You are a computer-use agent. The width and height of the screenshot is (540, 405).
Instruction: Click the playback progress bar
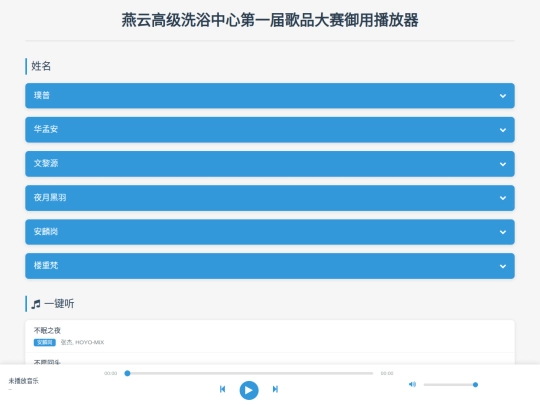[x=250, y=373]
